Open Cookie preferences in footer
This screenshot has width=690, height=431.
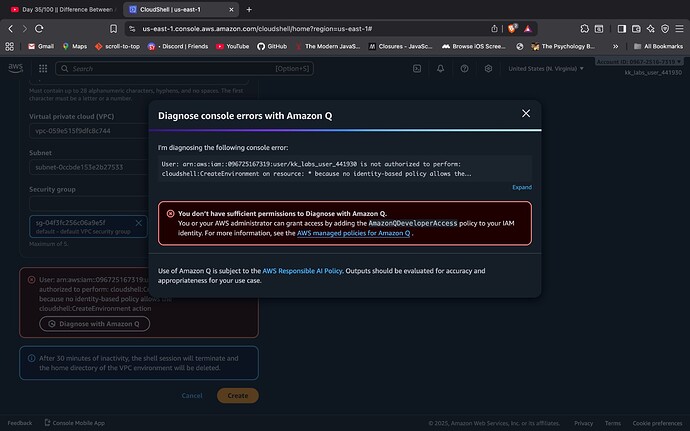(x=657, y=423)
